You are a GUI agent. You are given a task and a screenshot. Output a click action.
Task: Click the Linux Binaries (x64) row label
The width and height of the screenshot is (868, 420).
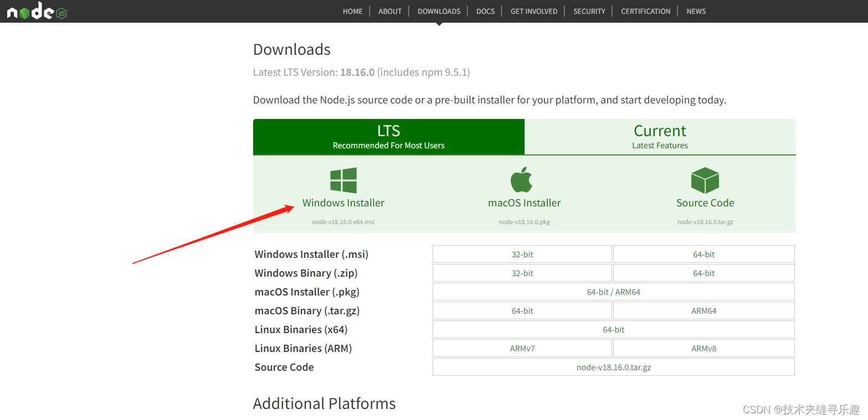tap(301, 330)
